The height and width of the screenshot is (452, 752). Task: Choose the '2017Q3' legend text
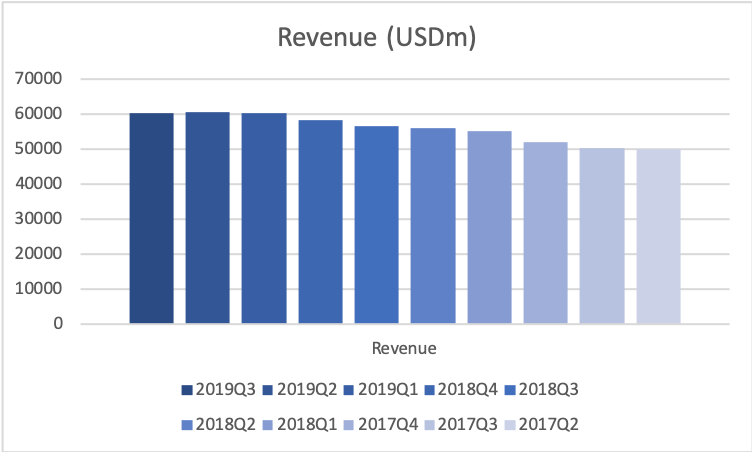point(468,425)
